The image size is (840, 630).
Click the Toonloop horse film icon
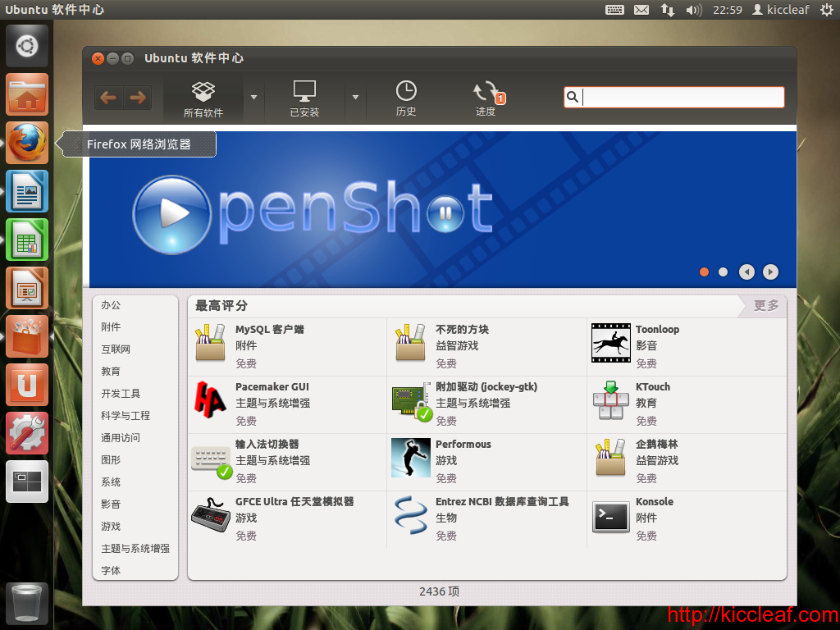point(610,343)
